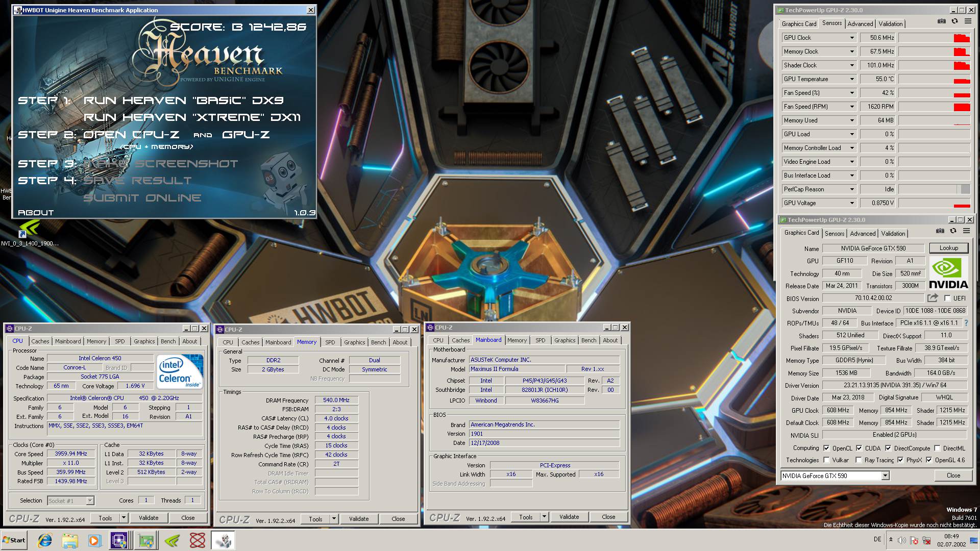Click the CPU-Z purple chip taskbar icon
The height and width of the screenshot is (551, 980).
[119, 540]
